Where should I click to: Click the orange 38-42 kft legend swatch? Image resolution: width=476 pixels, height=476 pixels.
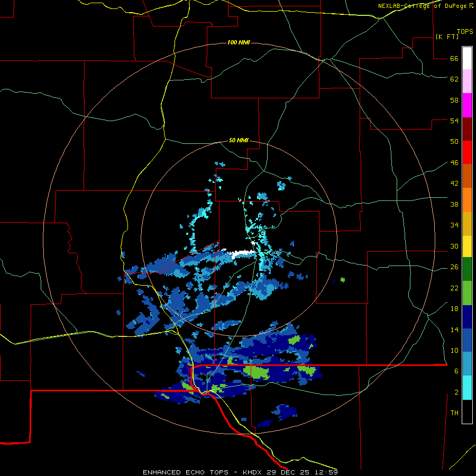[467, 200]
